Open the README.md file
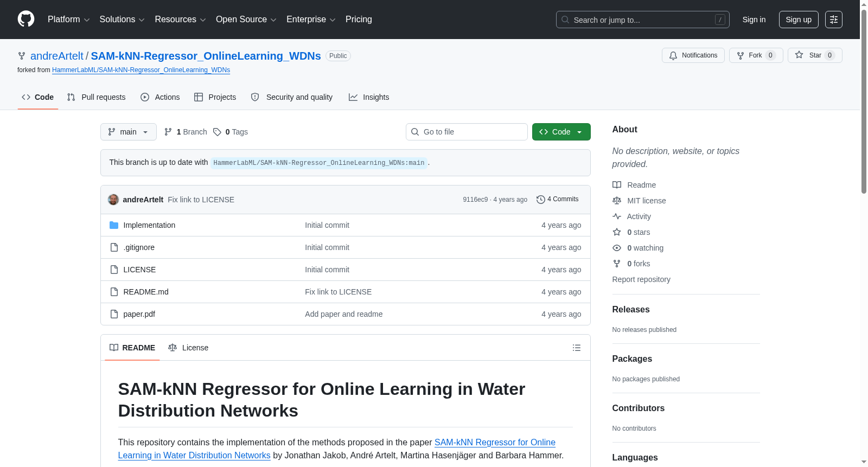Viewport: 868px width, 467px height. 146,292
